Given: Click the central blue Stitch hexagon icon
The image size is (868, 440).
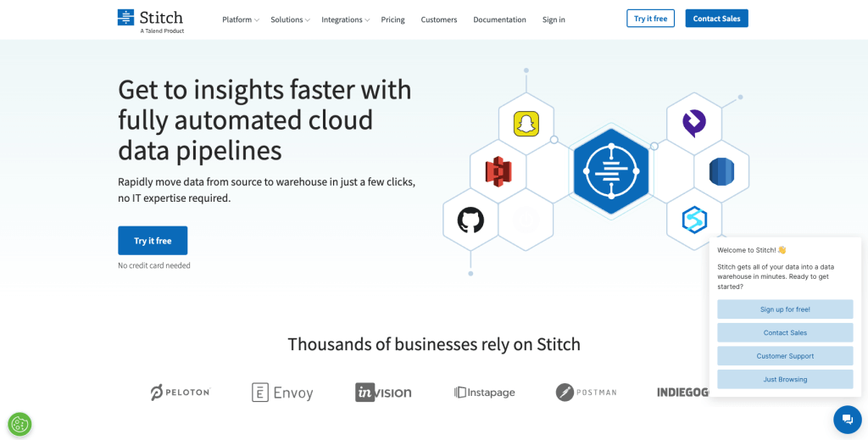Looking at the screenshot, I should (611, 171).
